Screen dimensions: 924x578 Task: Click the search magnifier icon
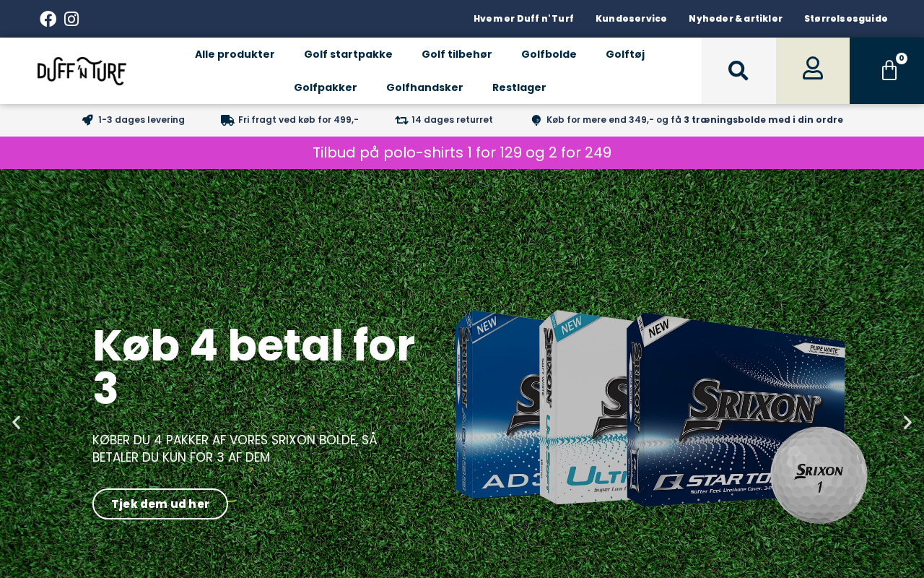(738, 71)
